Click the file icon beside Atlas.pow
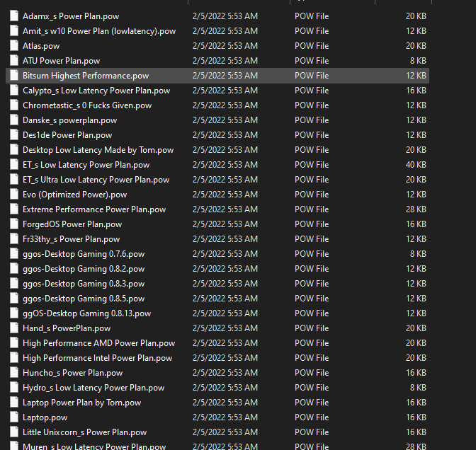 coord(14,45)
